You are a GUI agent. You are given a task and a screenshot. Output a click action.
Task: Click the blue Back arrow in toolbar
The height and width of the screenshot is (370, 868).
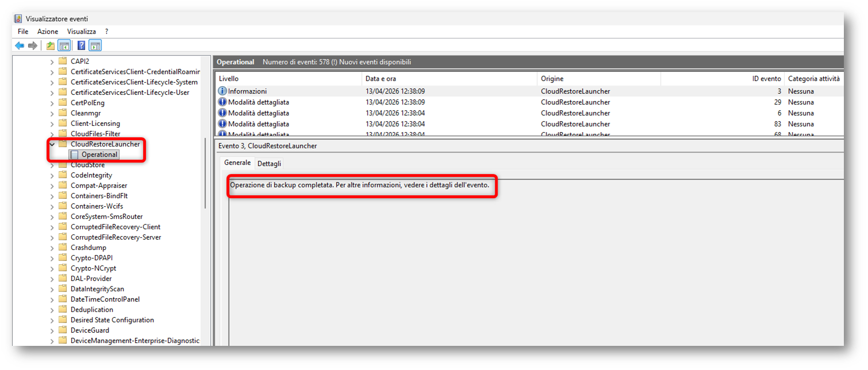click(x=20, y=46)
